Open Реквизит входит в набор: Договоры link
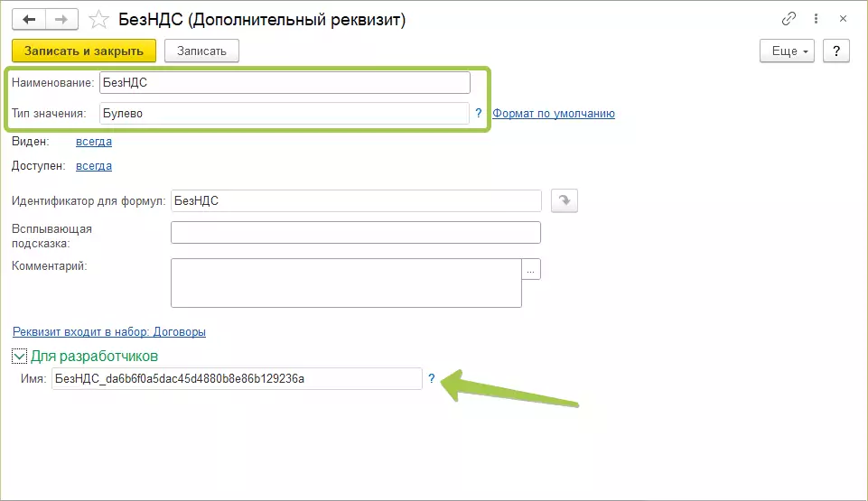 click(109, 331)
